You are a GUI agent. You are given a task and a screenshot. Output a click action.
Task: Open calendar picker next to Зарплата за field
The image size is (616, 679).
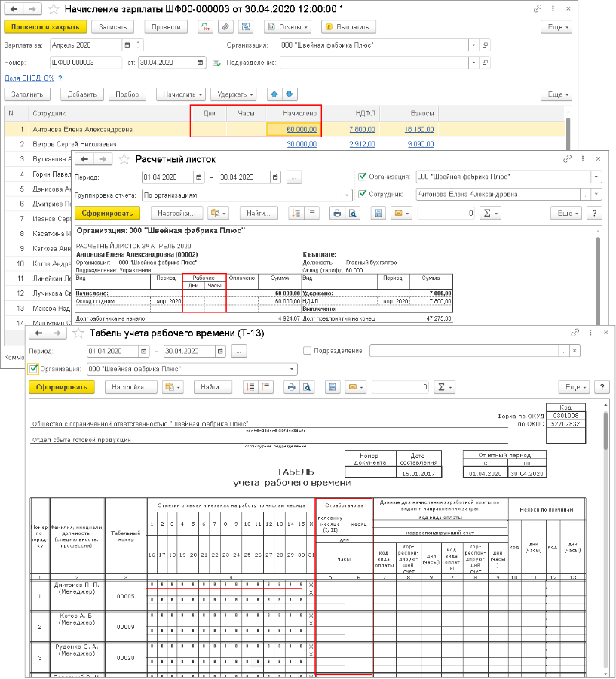tap(126, 45)
